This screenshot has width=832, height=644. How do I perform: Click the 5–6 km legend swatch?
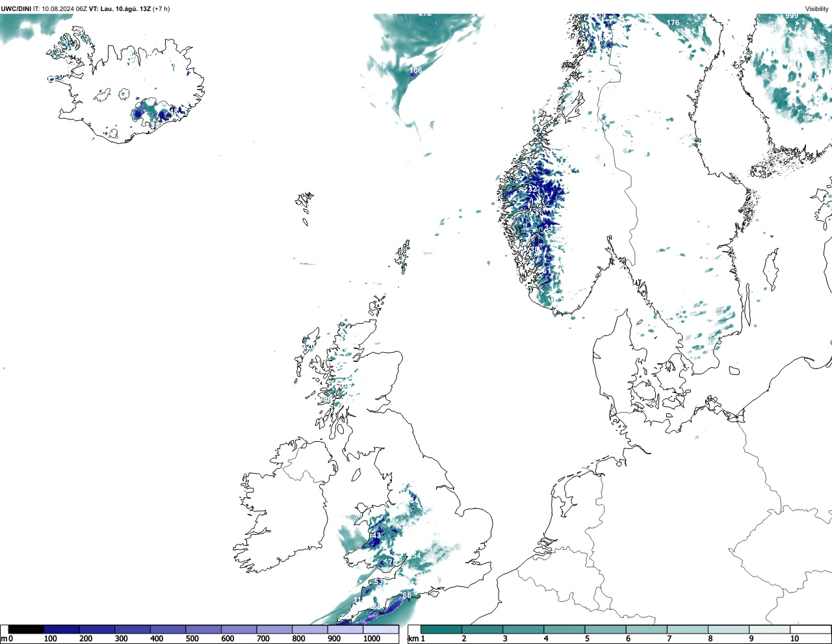click(x=605, y=630)
